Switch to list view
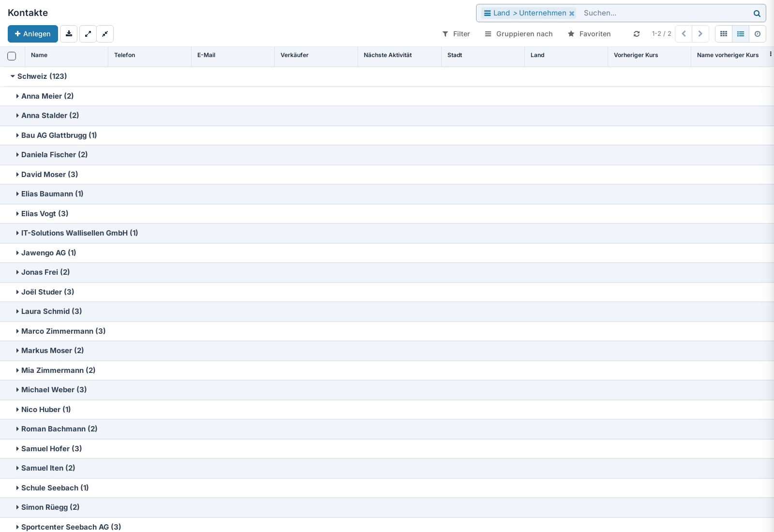The image size is (774, 532). [741, 34]
